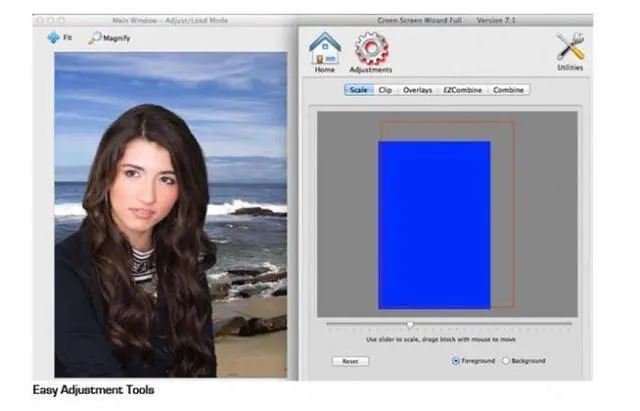
Task: Switch to the Combine tab
Action: 508,90
